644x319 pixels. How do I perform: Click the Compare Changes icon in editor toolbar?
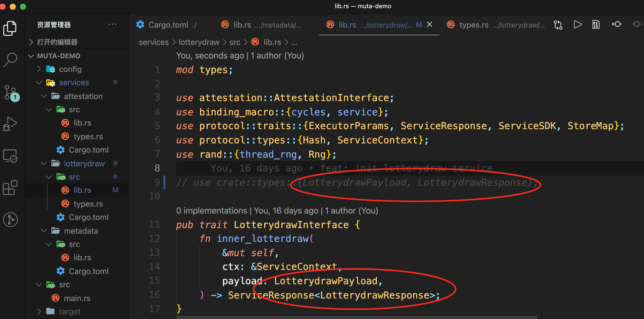coord(558,25)
